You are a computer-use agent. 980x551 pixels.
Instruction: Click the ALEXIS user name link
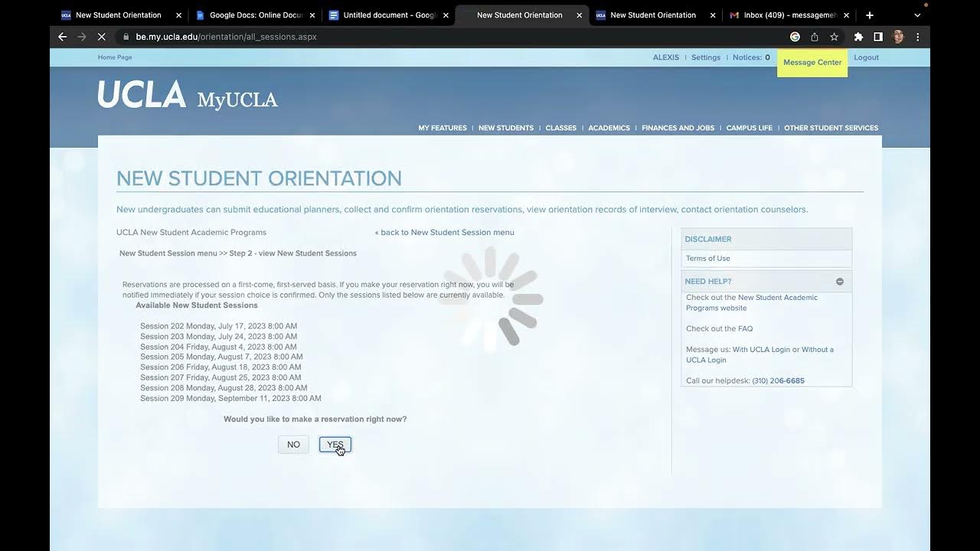tap(666, 57)
